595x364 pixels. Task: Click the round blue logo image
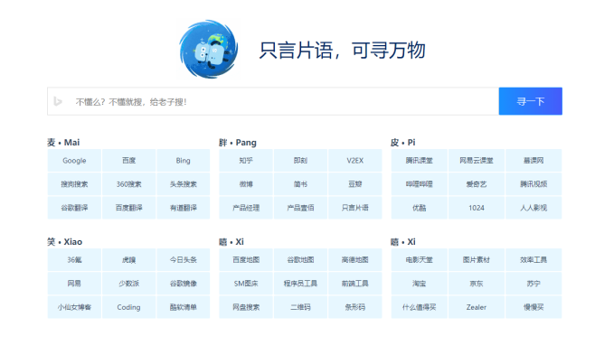tap(208, 50)
